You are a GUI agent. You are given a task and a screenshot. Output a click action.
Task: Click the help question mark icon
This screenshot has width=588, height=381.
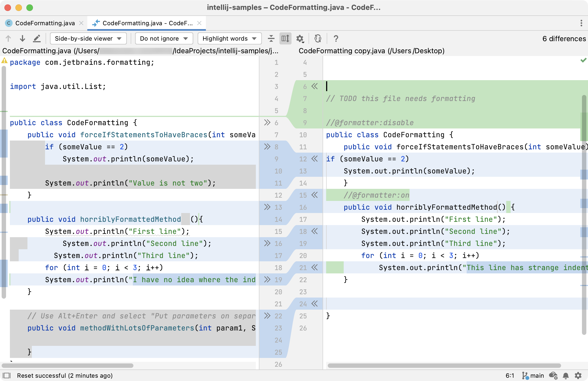click(x=336, y=39)
